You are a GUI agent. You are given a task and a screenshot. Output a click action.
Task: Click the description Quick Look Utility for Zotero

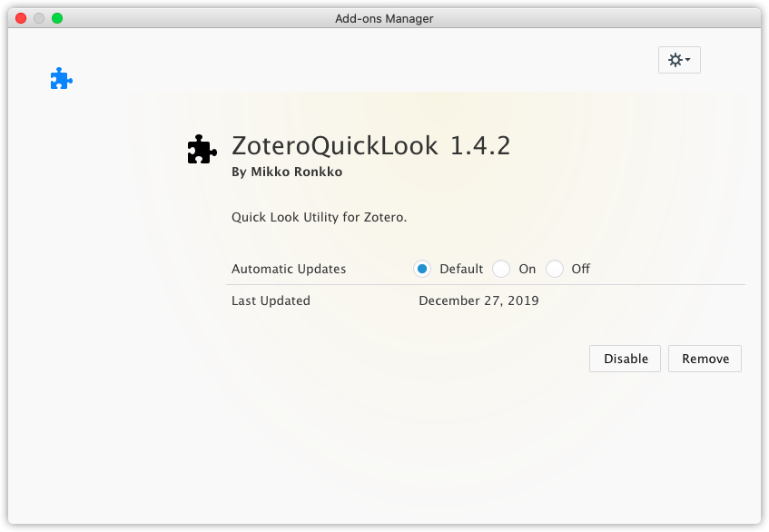[x=318, y=217]
